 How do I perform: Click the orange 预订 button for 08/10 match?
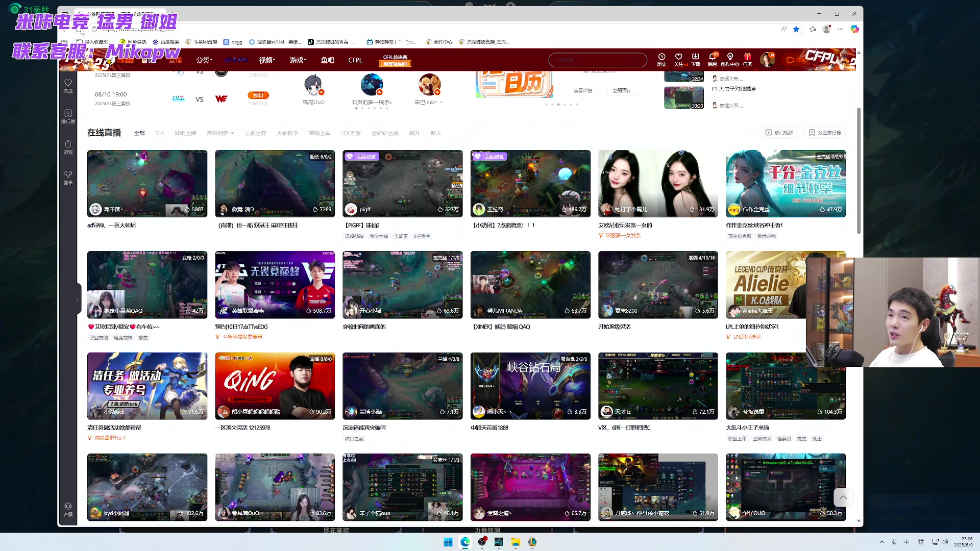coord(258,95)
